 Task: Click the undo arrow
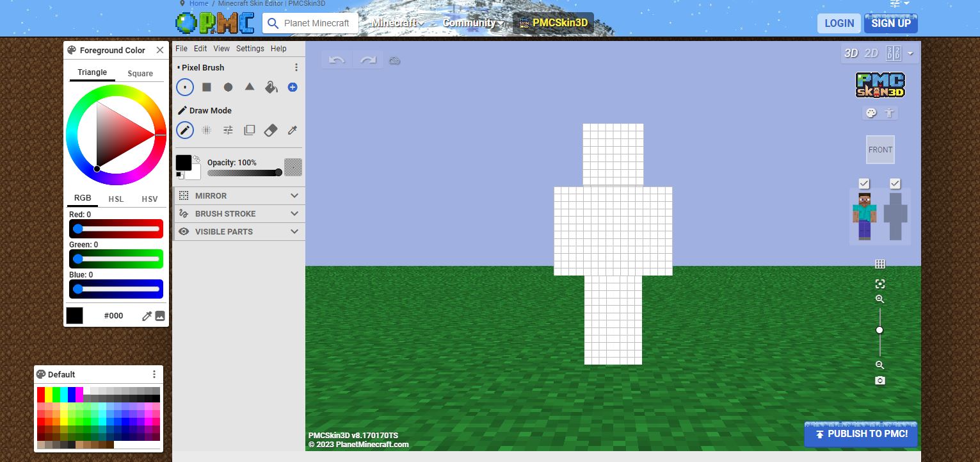[x=337, y=60]
